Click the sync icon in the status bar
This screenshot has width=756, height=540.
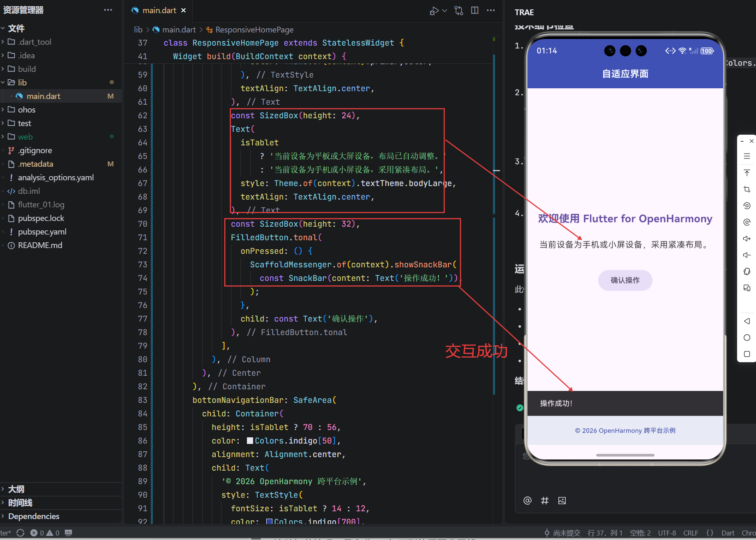click(20, 533)
